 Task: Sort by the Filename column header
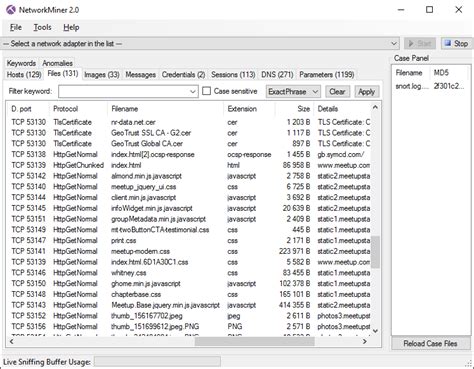pos(166,109)
